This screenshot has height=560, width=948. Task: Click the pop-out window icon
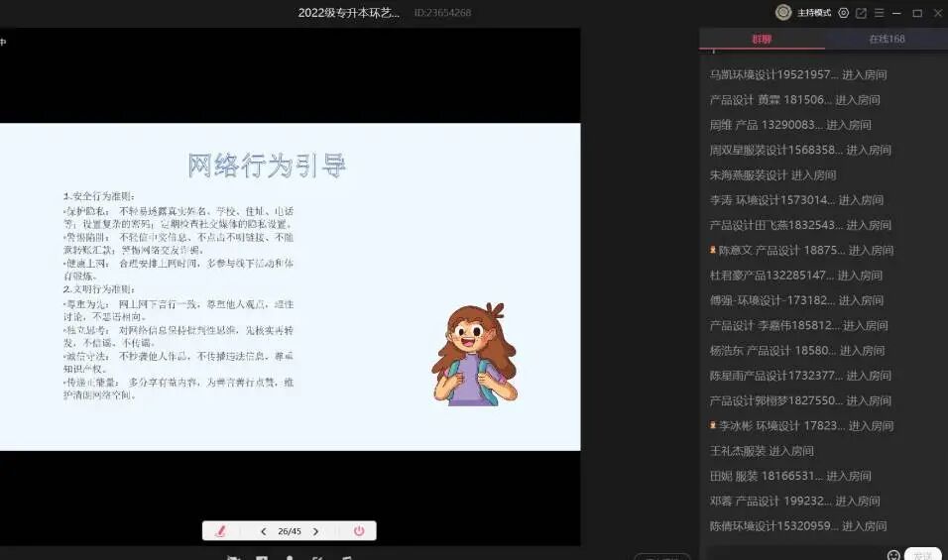coord(861,13)
